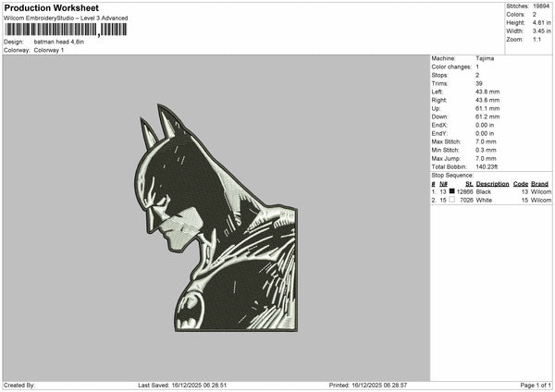Screen dimensions: 555x392
Task: Click the Right value 43.8 mm
Action: pyautogui.click(x=487, y=100)
